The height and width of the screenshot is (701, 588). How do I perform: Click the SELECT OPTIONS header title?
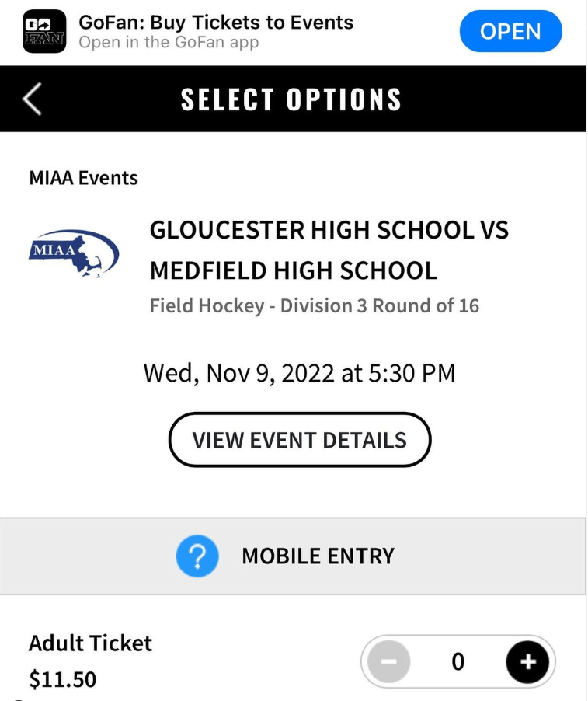291,99
